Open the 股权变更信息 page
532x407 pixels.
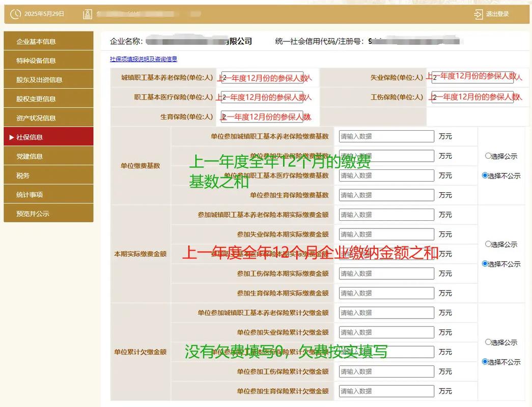point(48,98)
